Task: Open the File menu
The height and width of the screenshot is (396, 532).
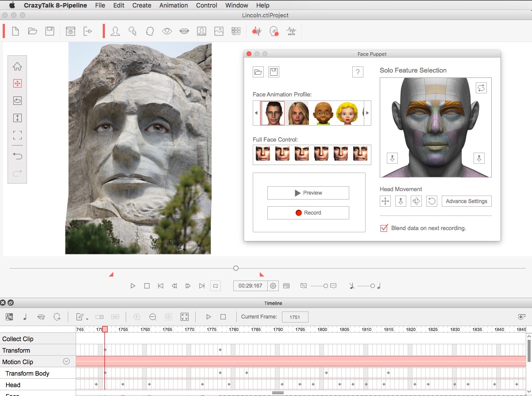Action: [x=100, y=5]
